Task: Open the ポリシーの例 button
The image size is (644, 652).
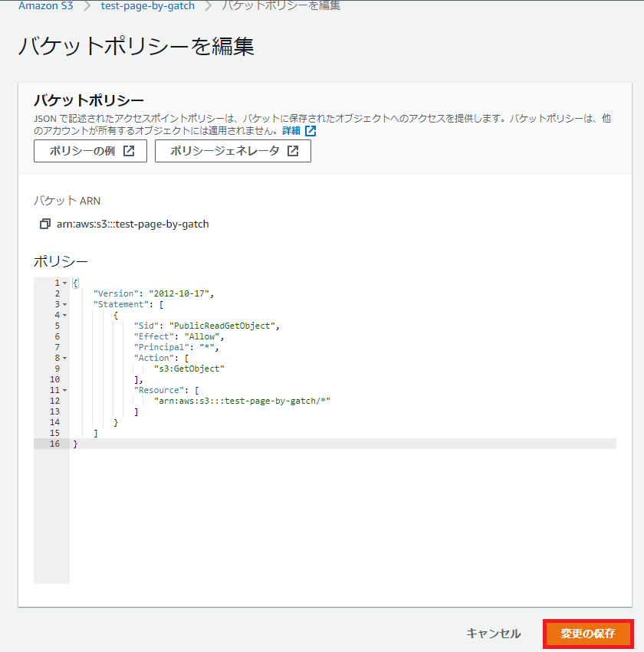Action: coord(90,151)
